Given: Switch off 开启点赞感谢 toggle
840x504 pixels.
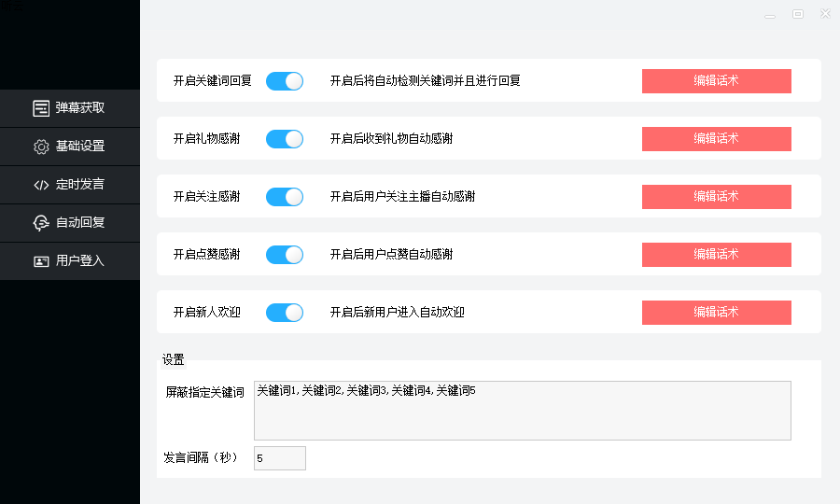Looking at the screenshot, I should (285, 255).
